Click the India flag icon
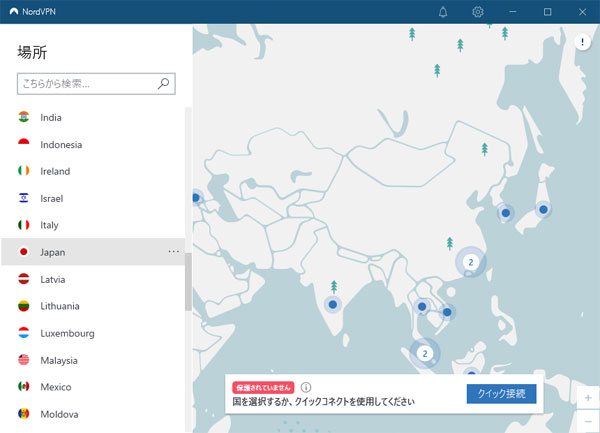Screen dimensions: 600x433 coord(24,117)
